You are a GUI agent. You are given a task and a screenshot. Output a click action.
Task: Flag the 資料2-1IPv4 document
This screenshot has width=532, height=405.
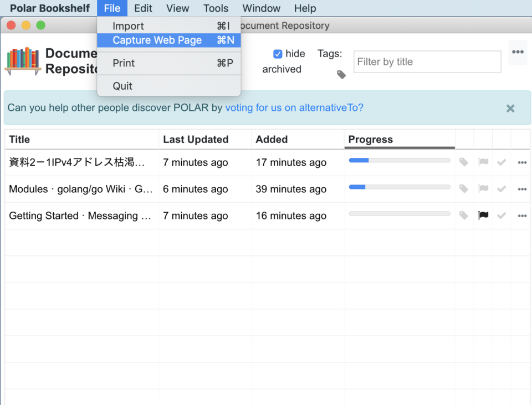tap(483, 162)
